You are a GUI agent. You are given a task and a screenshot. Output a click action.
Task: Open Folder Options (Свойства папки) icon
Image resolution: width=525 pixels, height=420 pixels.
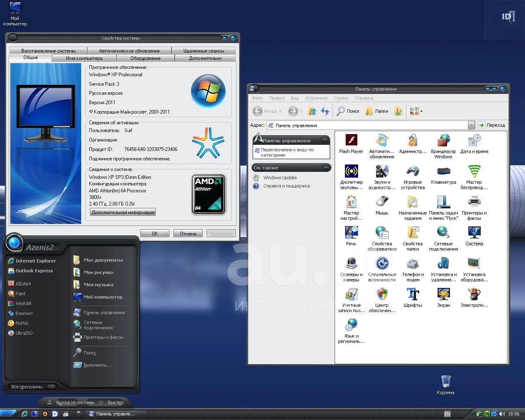coord(413,238)
